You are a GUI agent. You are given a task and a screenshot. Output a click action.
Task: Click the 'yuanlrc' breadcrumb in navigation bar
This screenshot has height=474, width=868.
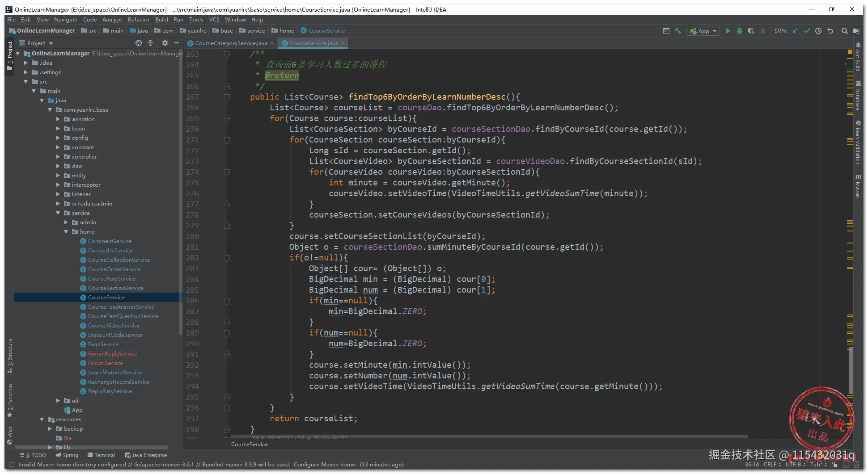pos(197,31)
